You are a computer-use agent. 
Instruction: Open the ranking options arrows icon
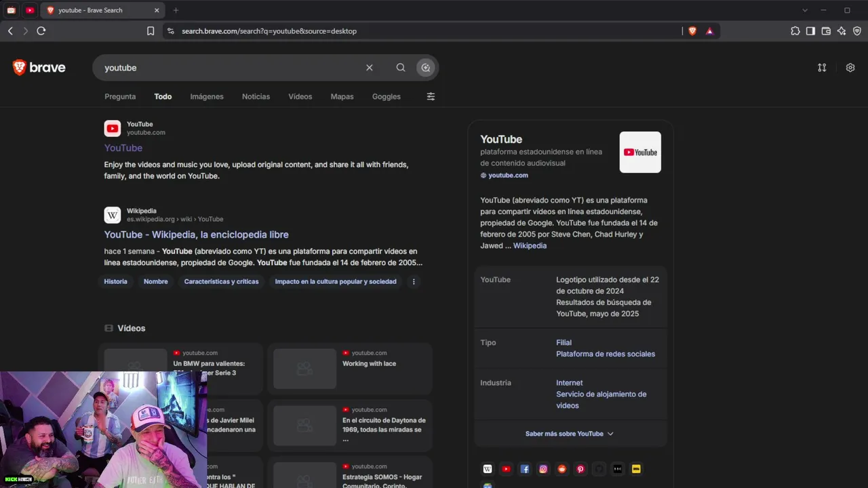[x=822, y=68]
